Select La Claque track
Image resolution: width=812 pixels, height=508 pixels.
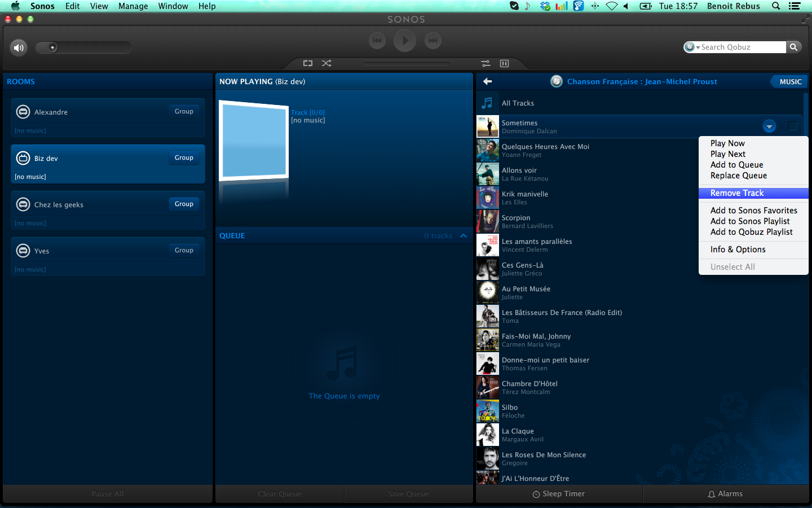(640, 435)
